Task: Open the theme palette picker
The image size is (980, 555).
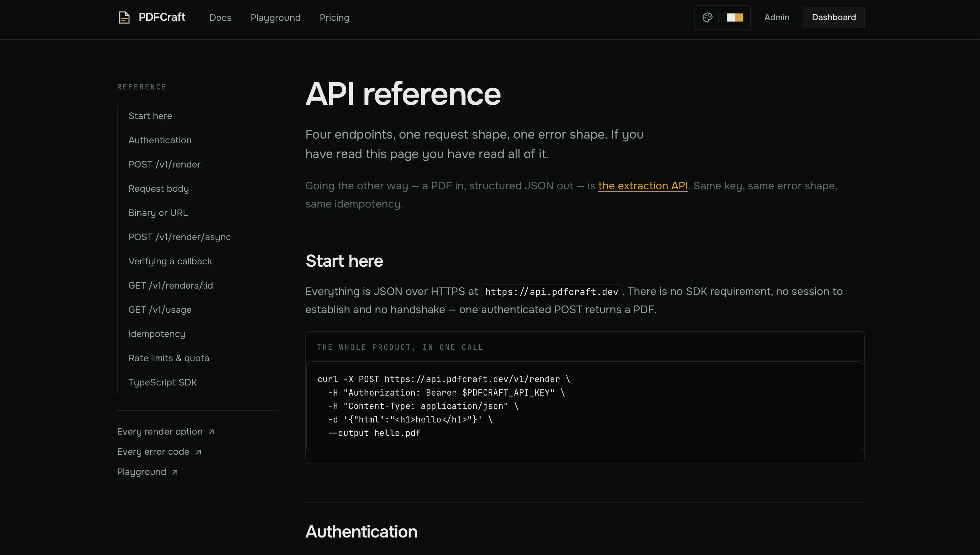Action: coord(722,17)
